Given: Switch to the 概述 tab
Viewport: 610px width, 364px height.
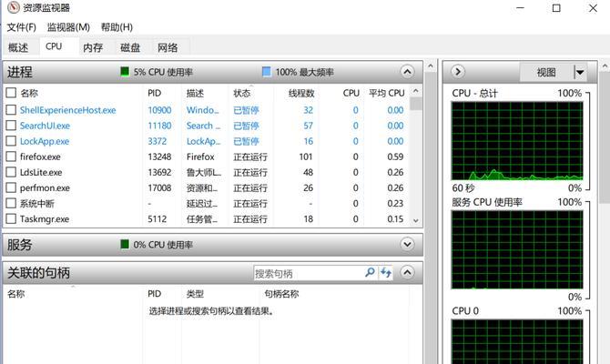Looking at the screenshot, I should click(x=18, y=47).
